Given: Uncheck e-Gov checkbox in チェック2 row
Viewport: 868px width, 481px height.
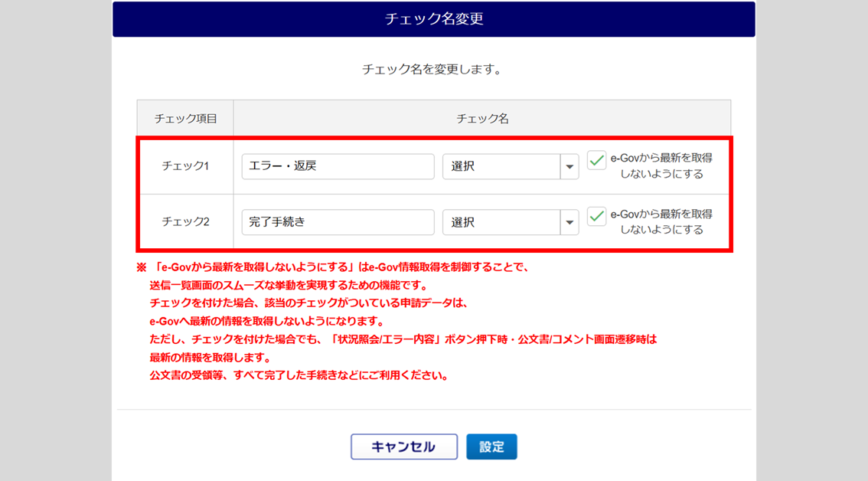Looking at the screenshot, I should click(596, 216).
